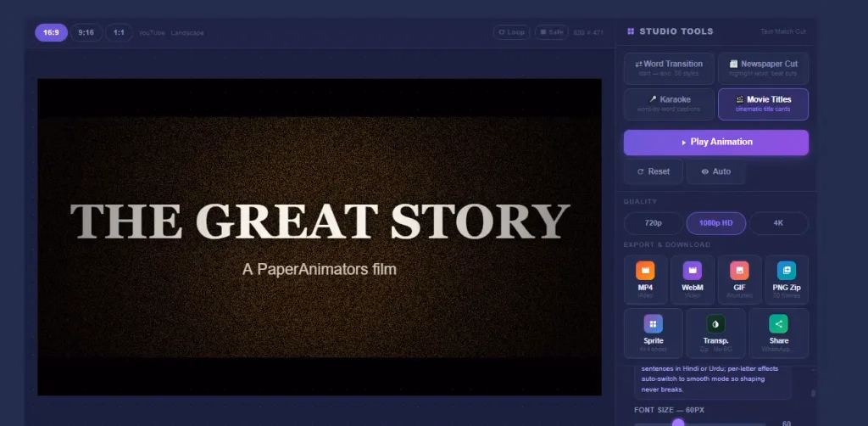The width and height of the screenshot is (868, 426).
Task: Click the Studio Tools grid icon
Action: [x=631, y=31]
